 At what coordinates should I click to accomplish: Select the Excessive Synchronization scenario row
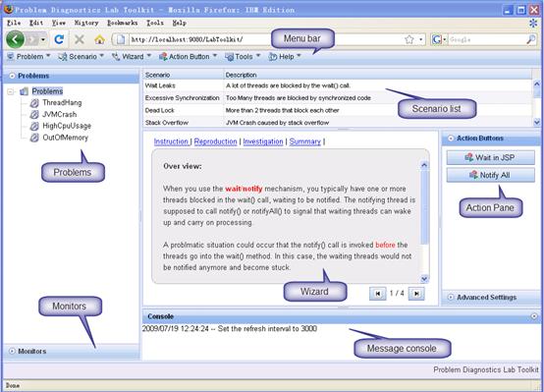click(338, 98)
